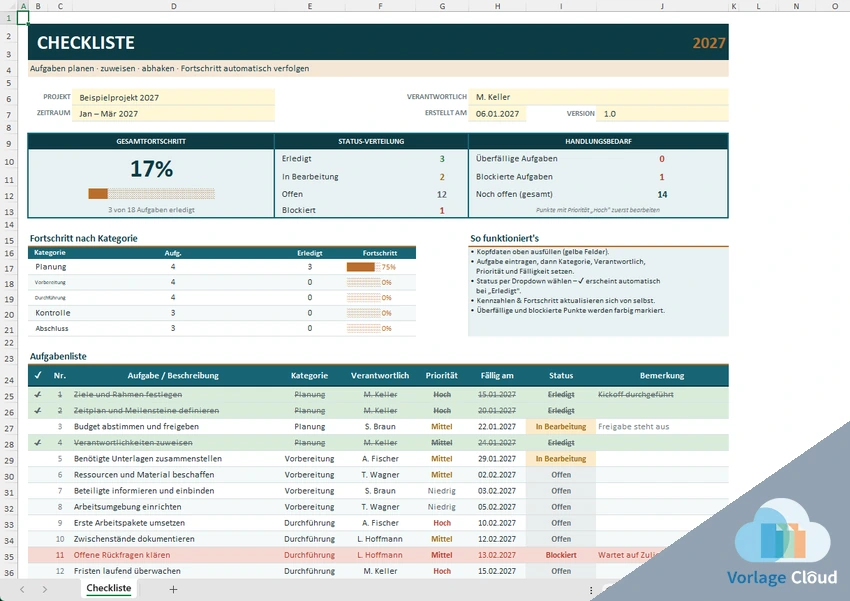850x601 pixels.
Task: Go to the previous sheet with the left arrow
Action: 22,589
